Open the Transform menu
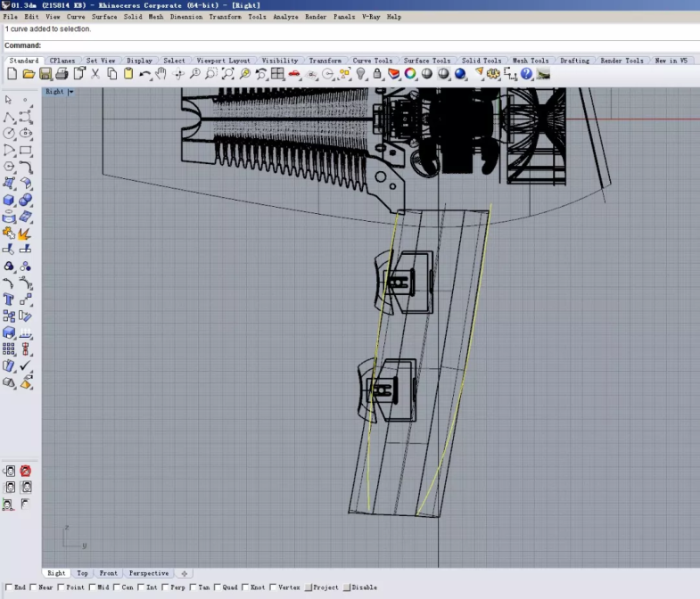 tap(225, 17)
